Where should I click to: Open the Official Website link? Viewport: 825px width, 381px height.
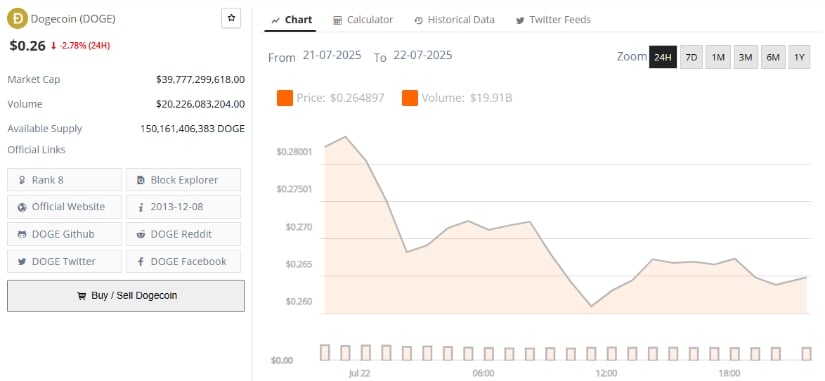(65, 207)
